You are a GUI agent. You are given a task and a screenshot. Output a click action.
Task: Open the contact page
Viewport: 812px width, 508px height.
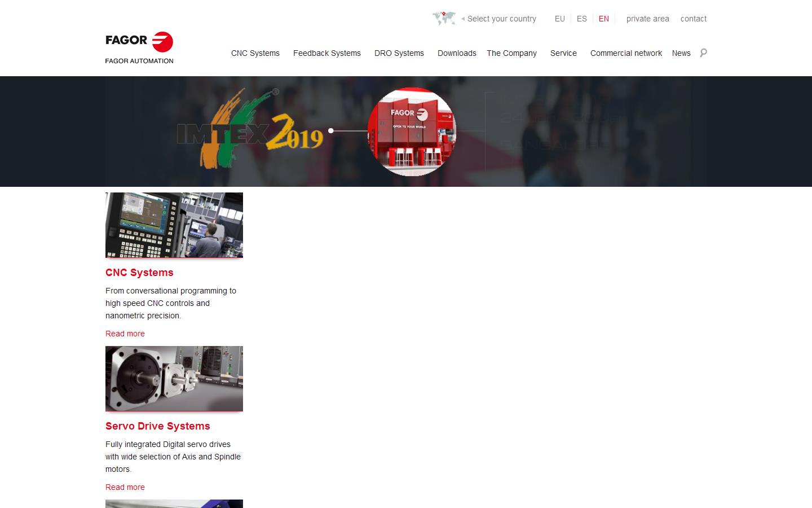pos(693,19)
